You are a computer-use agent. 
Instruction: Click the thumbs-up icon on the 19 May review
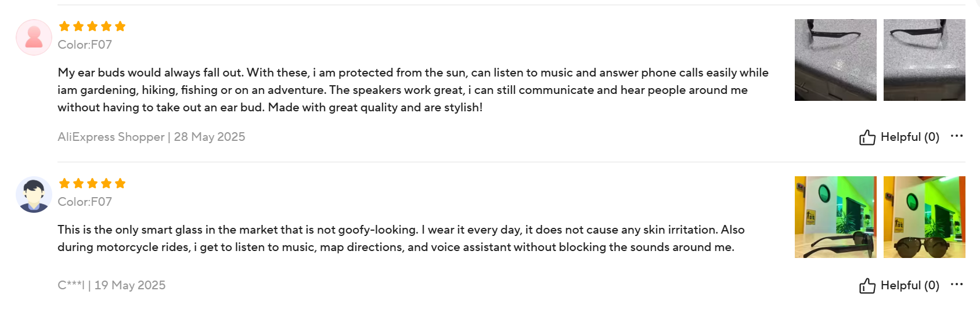click(867, 286)
